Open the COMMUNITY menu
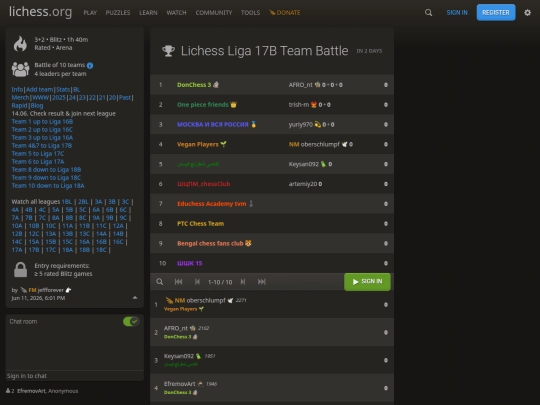Image resolution: width=540 pixels, height=405 pixels. (x=214, y=13)
